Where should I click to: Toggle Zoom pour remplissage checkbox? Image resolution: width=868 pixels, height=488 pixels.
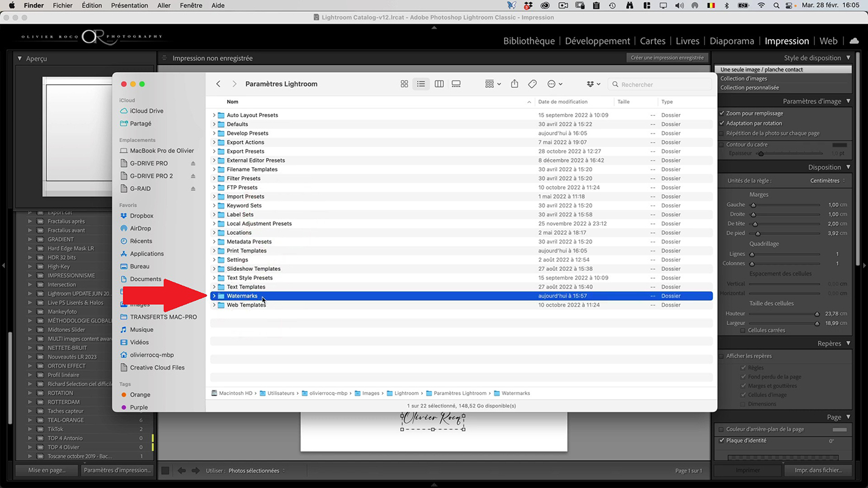722,113
